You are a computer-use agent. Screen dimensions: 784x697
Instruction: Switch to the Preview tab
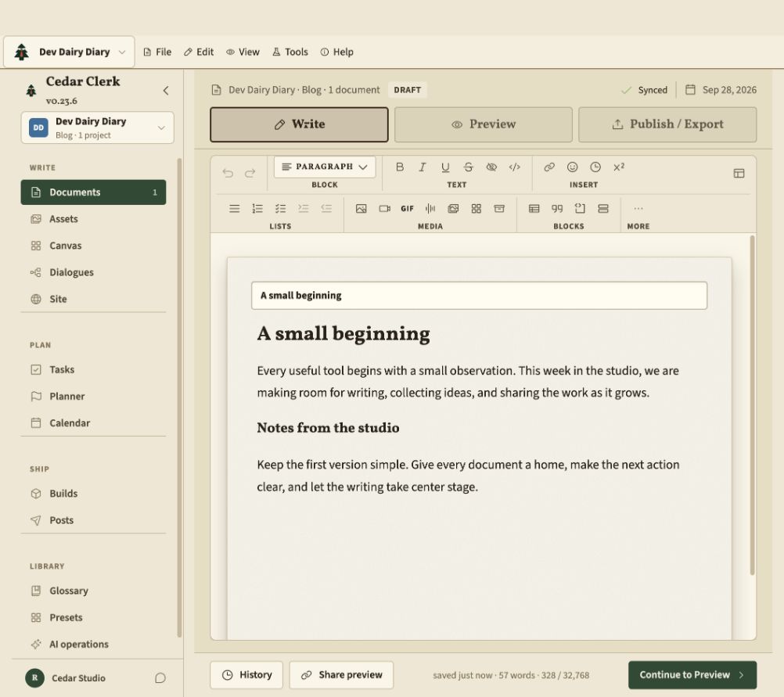484,124
